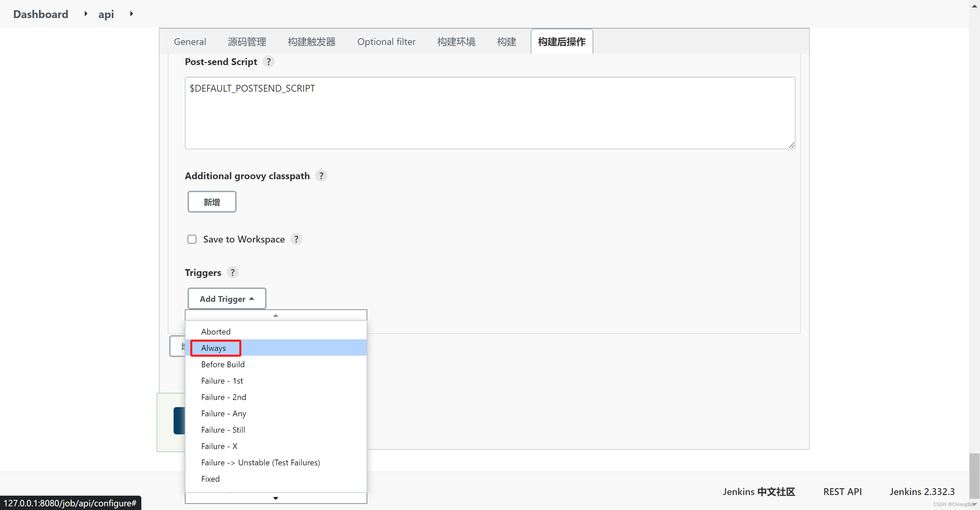Go to the Dashboard breadcrumb link

tap(41, 14)
